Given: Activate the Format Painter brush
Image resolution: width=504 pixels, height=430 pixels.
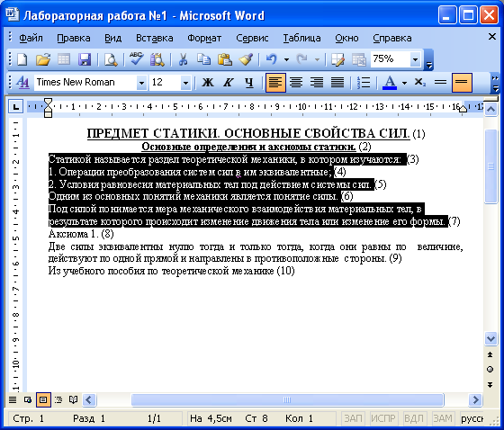Looking at the screenshot, I should [x=246, y=59].
